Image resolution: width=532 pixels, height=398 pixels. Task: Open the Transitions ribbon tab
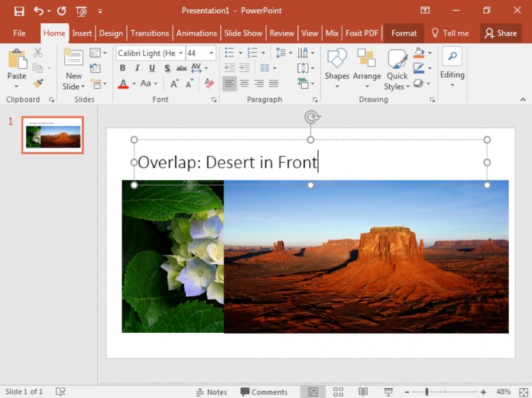(x=150, y=33)
